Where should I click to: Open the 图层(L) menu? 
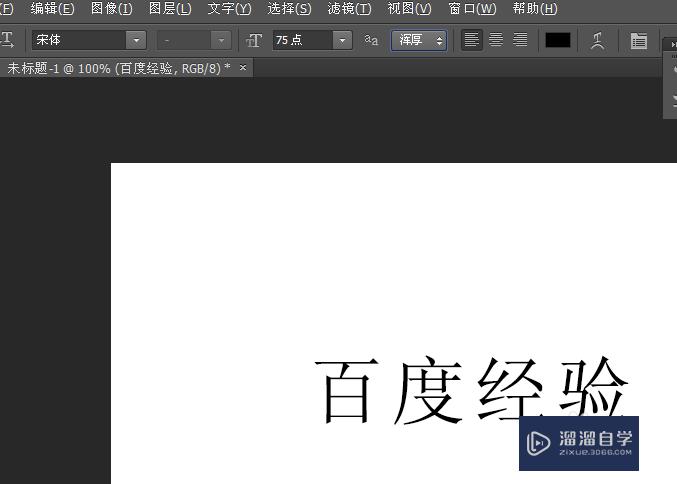(x=170, y=9)
